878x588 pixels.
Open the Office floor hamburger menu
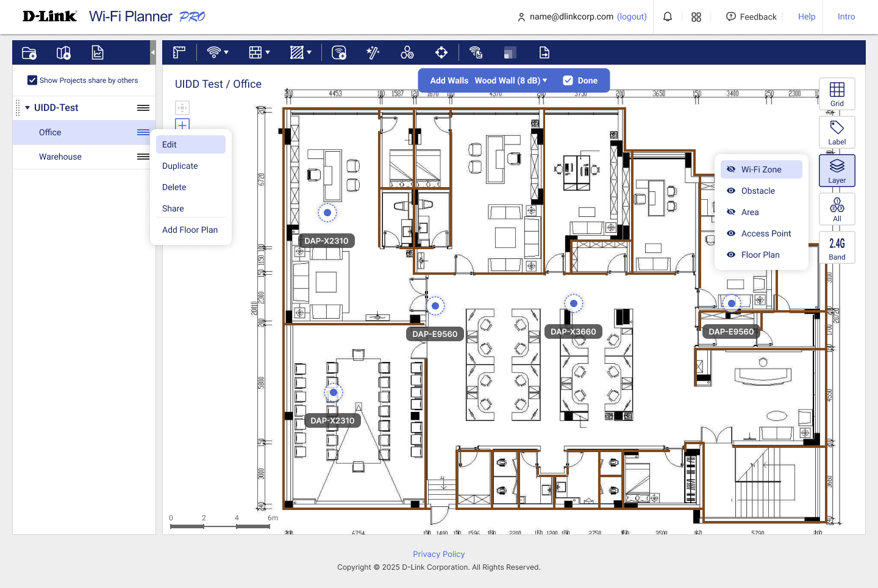coord(143,132)
